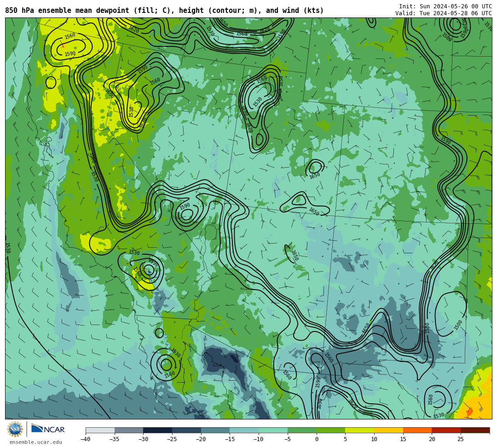Click the -15 to -10 colorbar swatch
Screen dimensions: 497x448
pyautogui.click(x=244, y=430)
